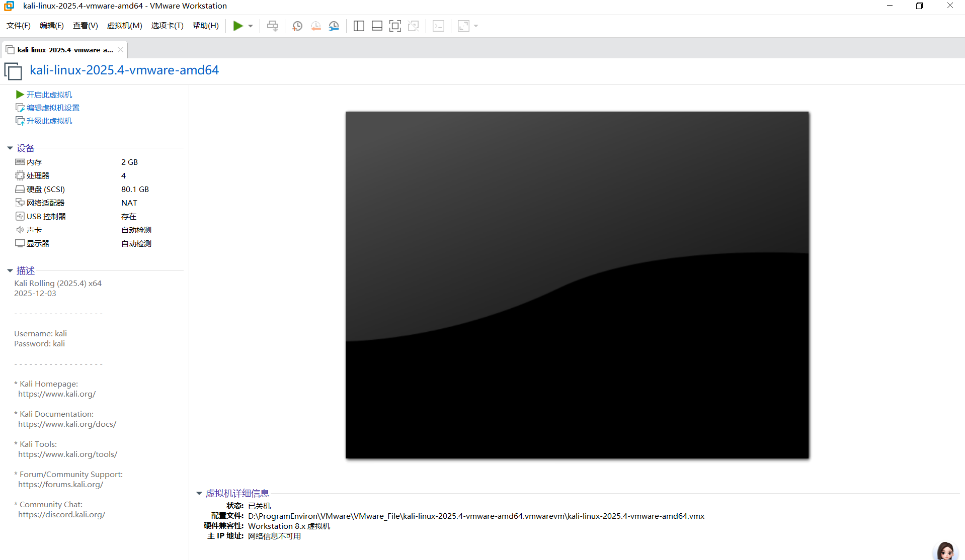965x560 pixels.
Task: Collapse the 虚拟机详细信息 section
Action: [199, 493]
